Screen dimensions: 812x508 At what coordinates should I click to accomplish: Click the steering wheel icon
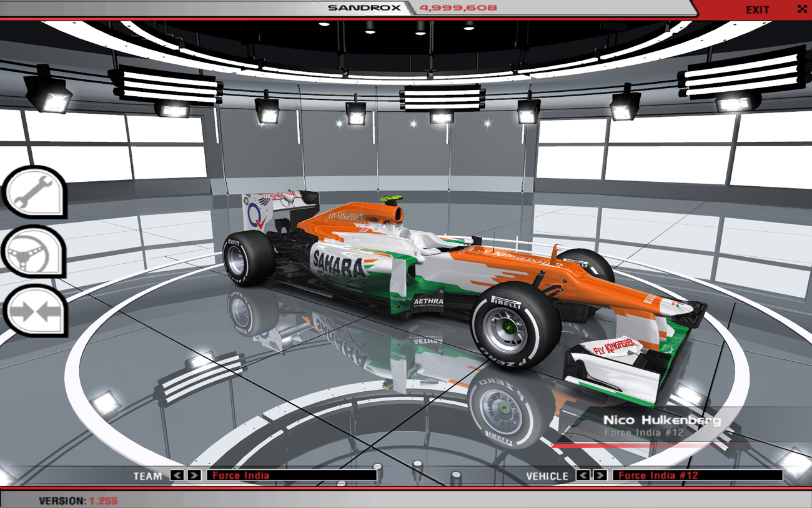(34, 252)
